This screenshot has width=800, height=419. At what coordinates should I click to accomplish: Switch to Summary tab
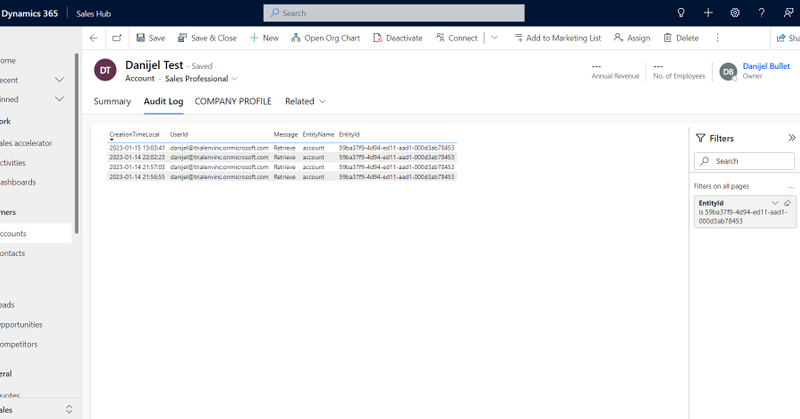pos(112,101)
